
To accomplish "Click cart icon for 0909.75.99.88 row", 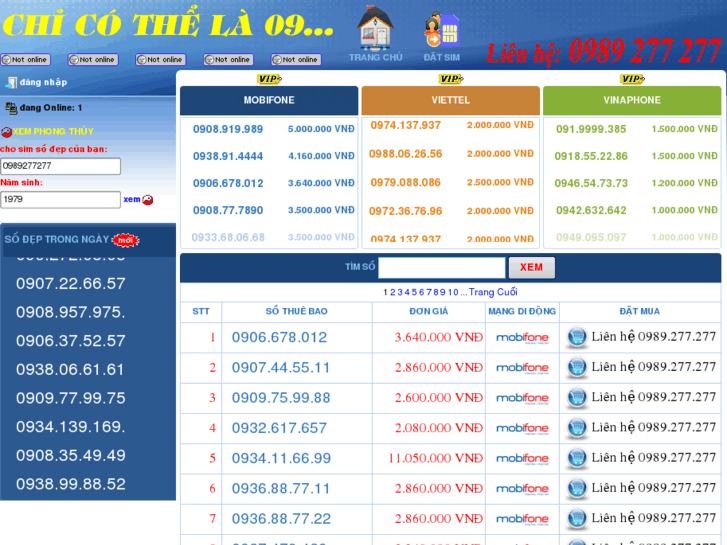I will coord(577,398).
